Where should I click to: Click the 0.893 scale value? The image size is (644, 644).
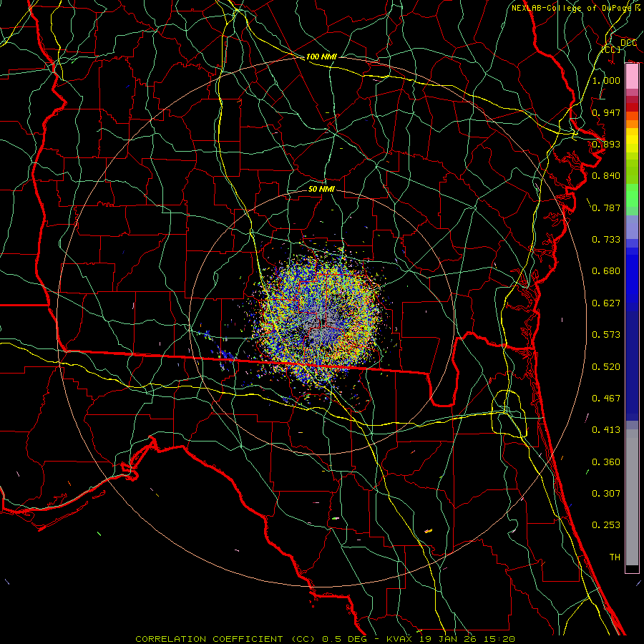tap(606, 144)
